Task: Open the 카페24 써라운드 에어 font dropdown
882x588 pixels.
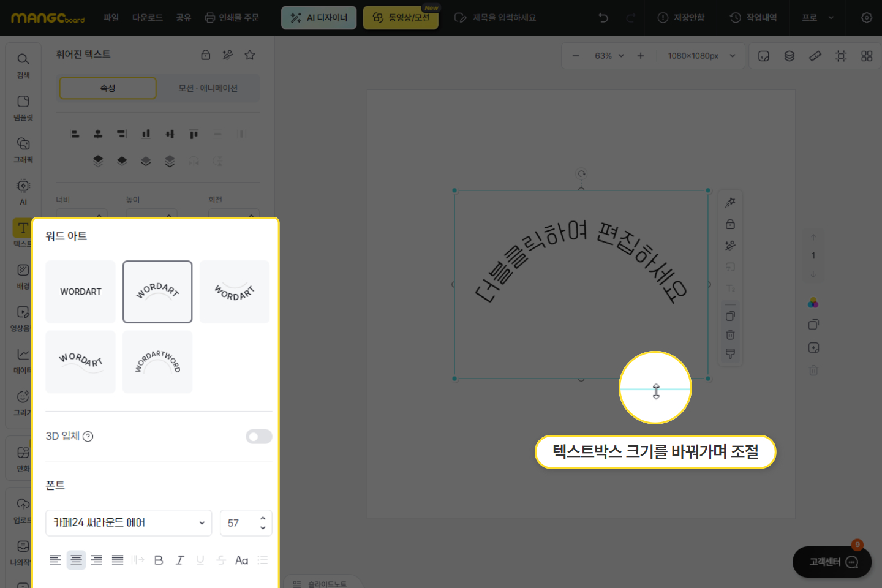Action: (129, 522)
